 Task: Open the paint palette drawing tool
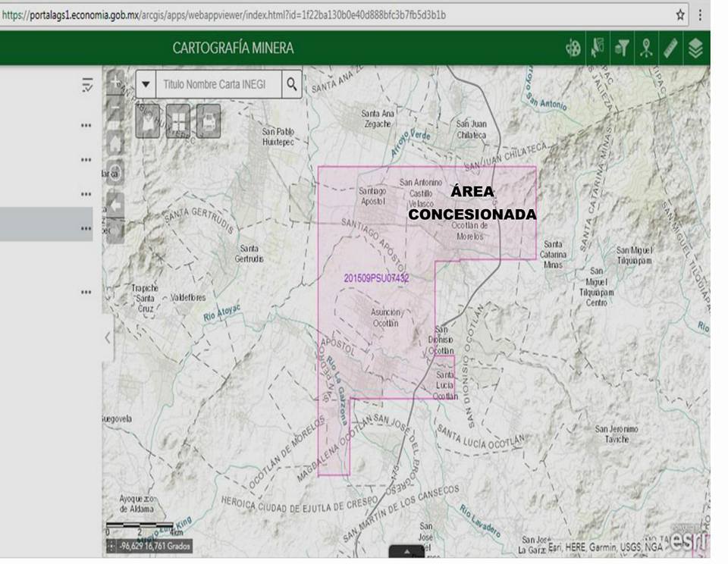(573, 49)
